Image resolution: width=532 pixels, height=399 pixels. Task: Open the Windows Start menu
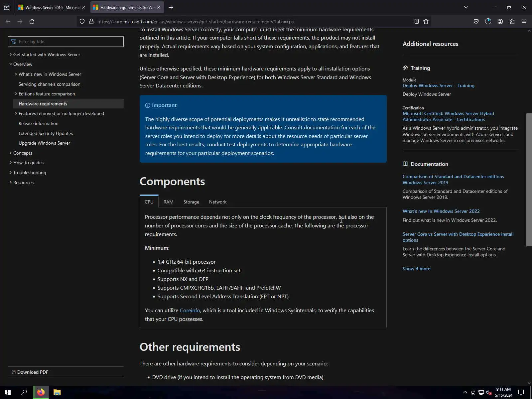click(x=8, y=392)
